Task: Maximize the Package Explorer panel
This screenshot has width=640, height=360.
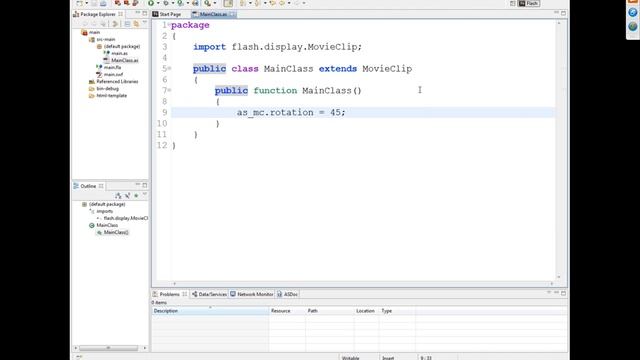Action: point(144,13)
